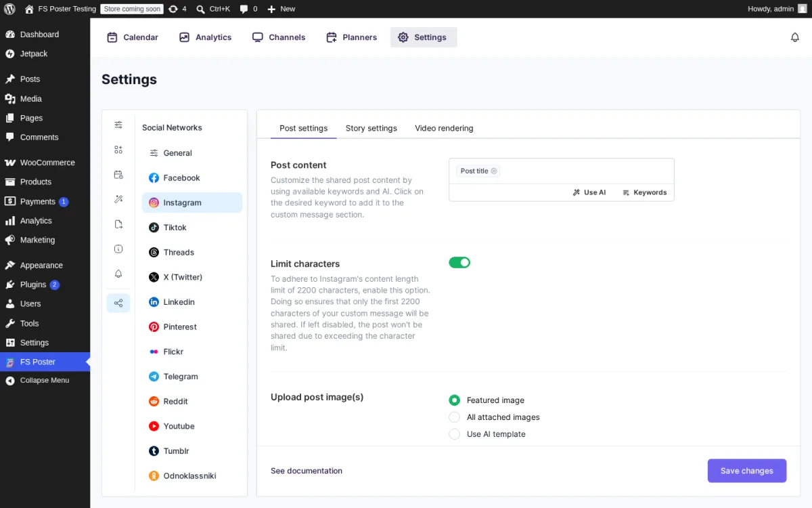
Task: Open Posts in WordPress menu
Action: 45,79
